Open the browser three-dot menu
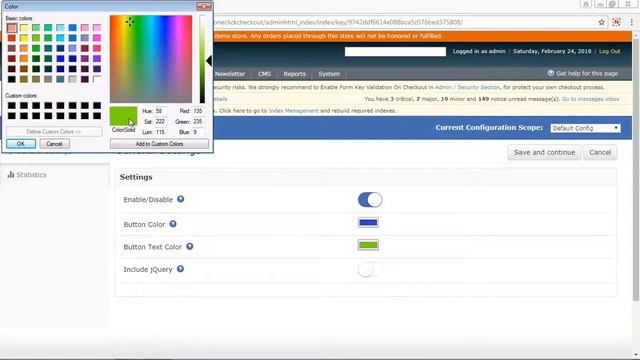Image resolution: width=640 pixels, height=360 pixels. pos(631,22)
